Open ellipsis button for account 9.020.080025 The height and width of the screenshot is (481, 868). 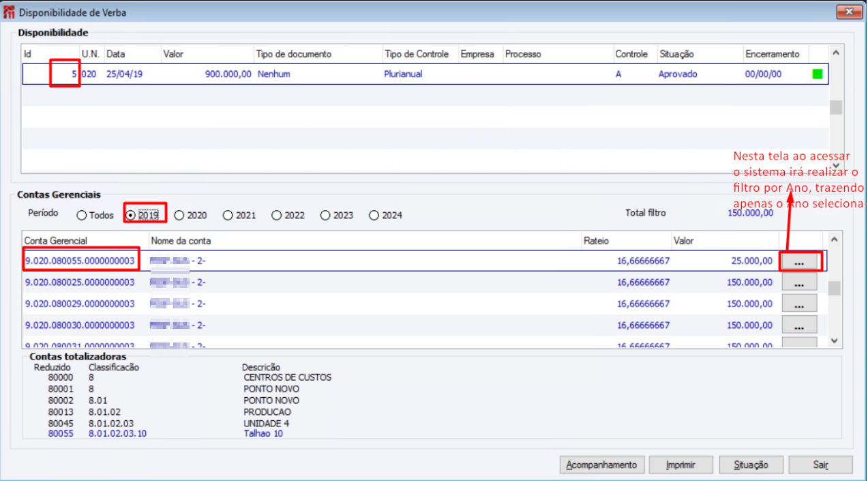[799, 282]
